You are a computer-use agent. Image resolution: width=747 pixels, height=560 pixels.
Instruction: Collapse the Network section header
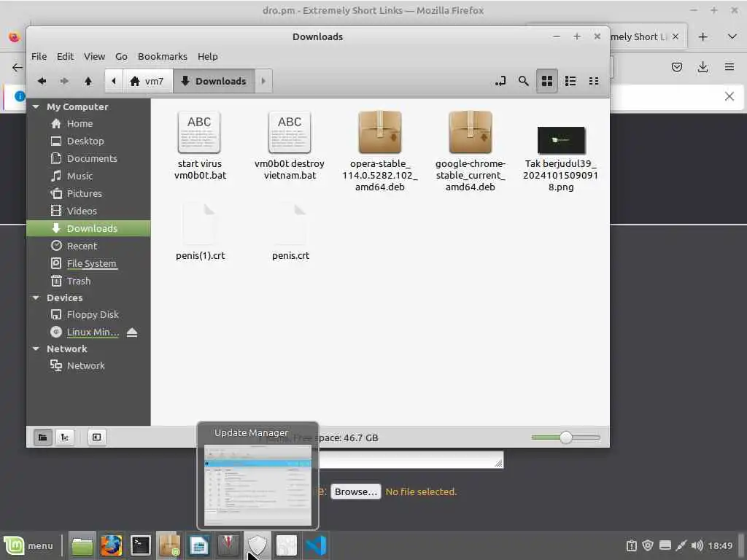pos(36,349)
